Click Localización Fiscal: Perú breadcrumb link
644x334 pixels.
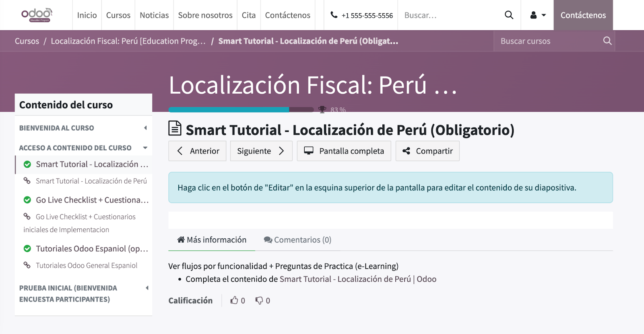pyautogui.click(x=128, y=41)
